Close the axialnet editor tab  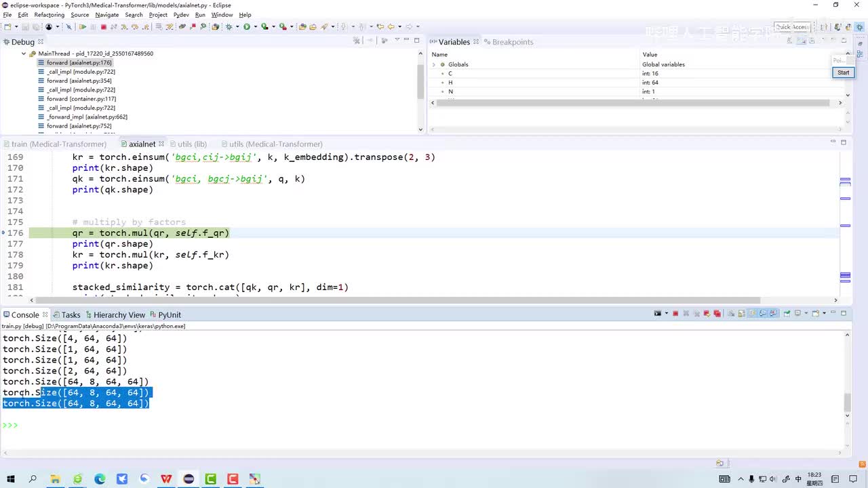pyautogui.click(x=161, y=144)
